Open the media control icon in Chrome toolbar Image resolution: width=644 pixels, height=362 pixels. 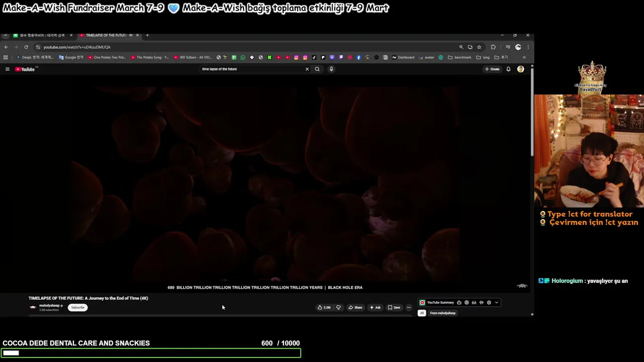point(508,47)
